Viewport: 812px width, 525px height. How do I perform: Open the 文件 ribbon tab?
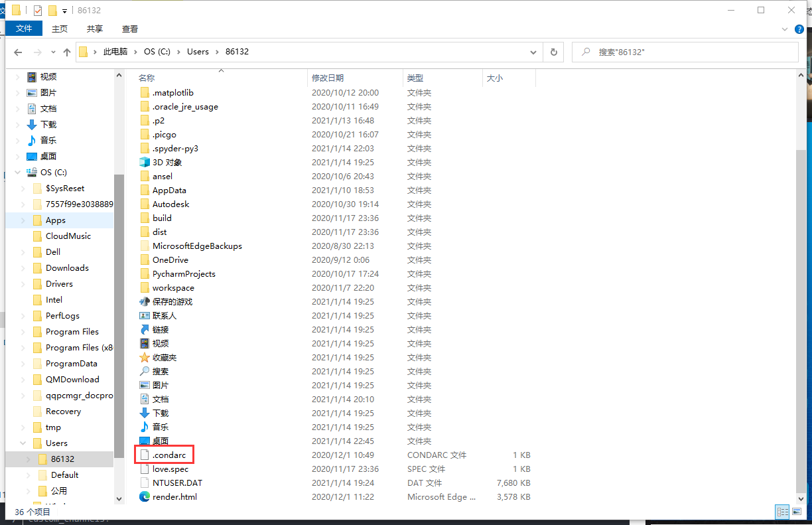coord(24,29)
